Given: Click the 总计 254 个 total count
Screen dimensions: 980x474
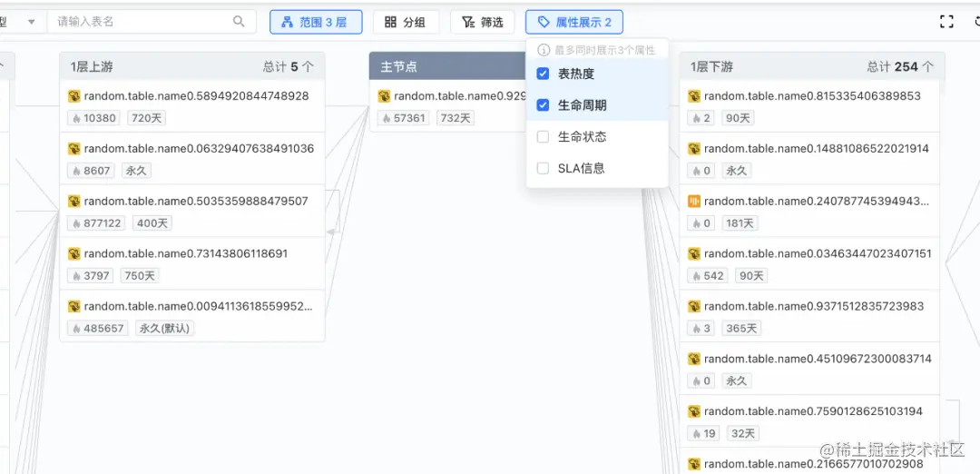Looking at the screenshot, I should click(901, 66).
